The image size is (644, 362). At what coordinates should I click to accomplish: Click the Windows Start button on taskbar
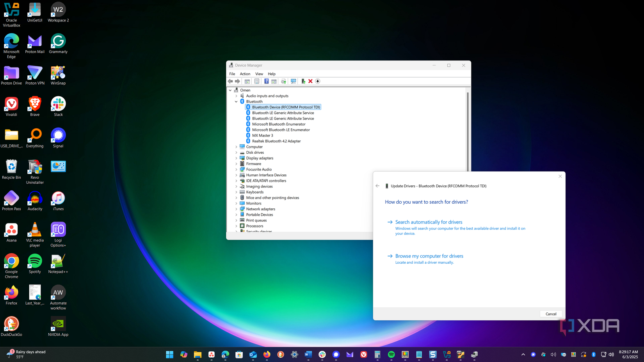(170, 355)
